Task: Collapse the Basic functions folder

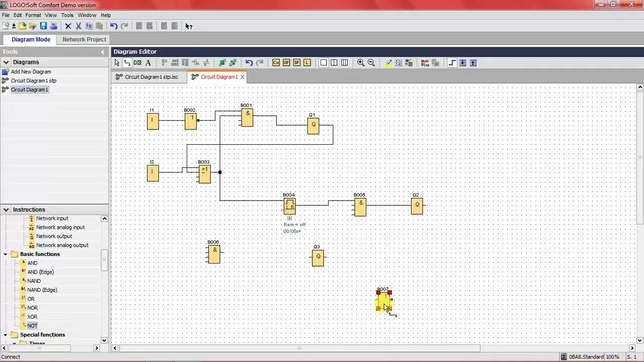Action: tap(6, 254)
